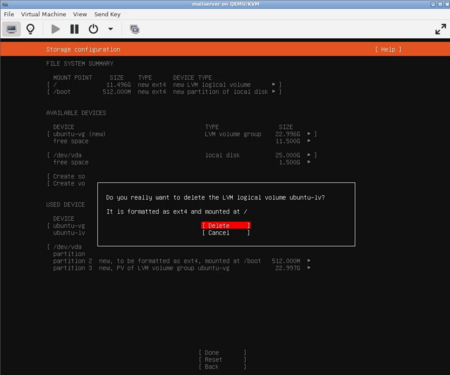Click the Run virtual machine play icon
The width and height of the screenshot is (450, 375).
pos(56,29)
